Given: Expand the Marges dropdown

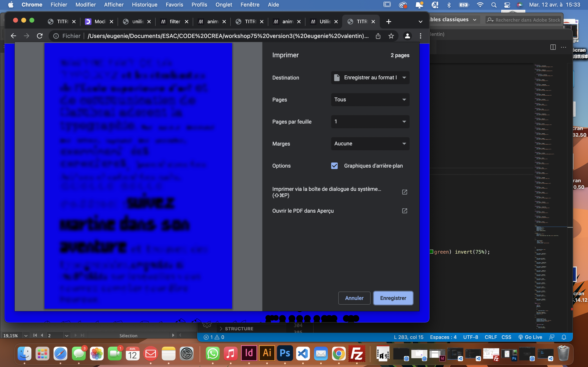Looking at the screenshot, I should [370, 144].
